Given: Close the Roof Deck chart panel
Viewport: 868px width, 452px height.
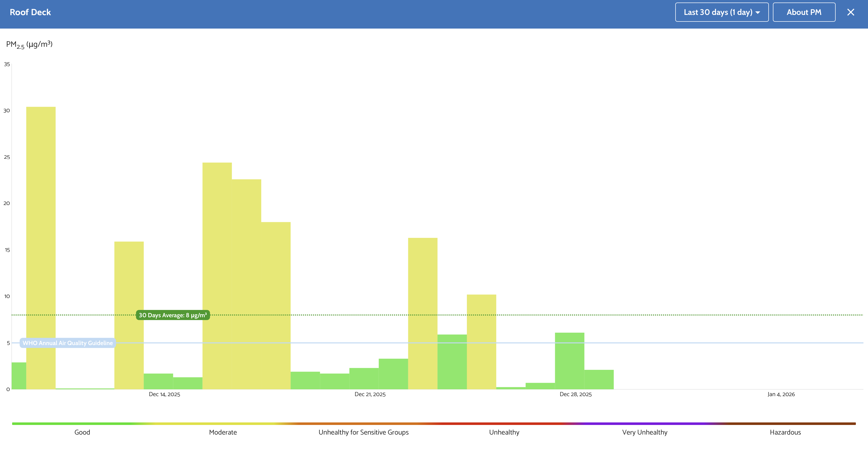Looking at the screenshot, I should click(851, 12).
